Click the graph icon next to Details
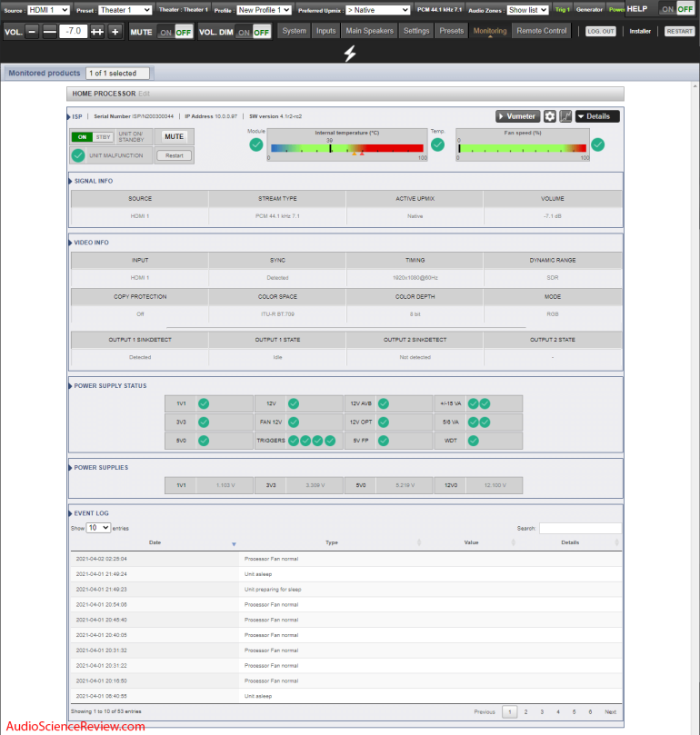The width and height of the screenshot is (700, 735). click(565, 116)
